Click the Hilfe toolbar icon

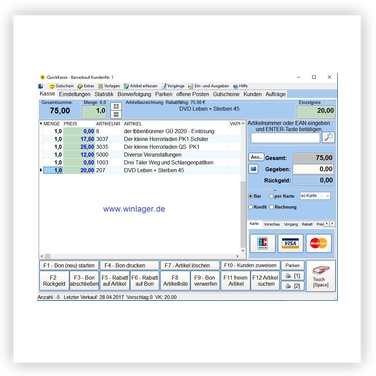(235, 86)
